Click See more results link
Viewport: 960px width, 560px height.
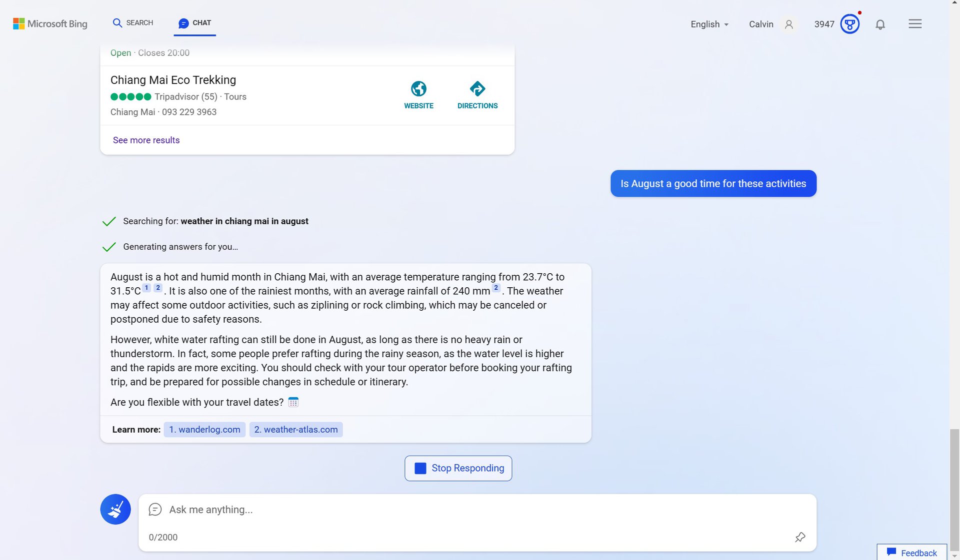pyautogui.click(x=146, y=140)
